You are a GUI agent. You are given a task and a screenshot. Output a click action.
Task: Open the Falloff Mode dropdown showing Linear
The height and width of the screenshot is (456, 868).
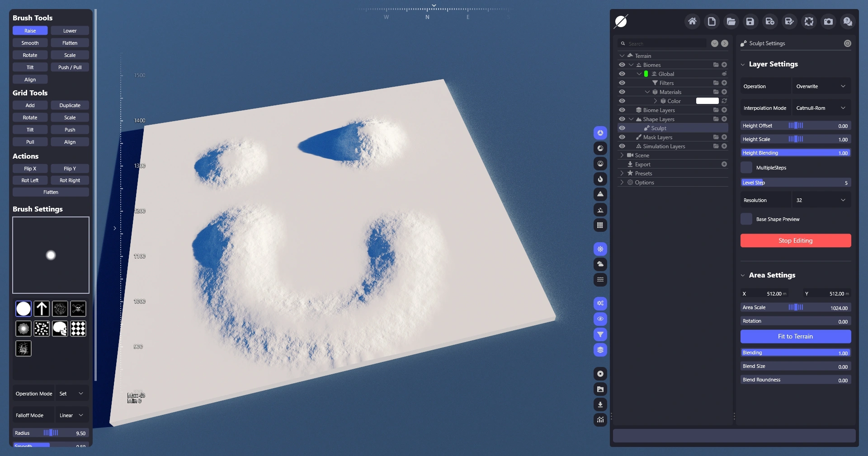[x=72, y=415]
